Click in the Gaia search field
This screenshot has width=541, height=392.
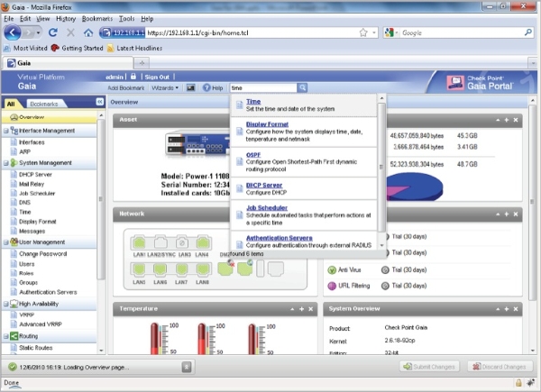[263, 88]
